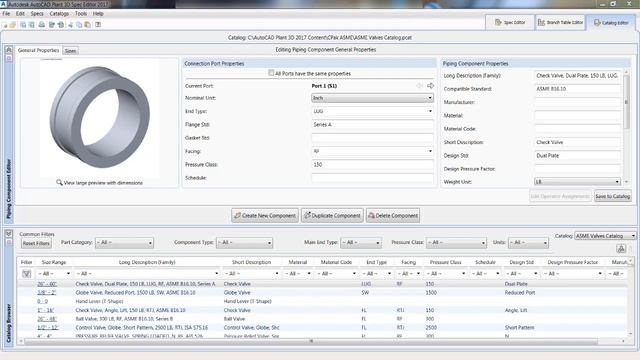Click Delete Component button

click(x=393, y=216)
